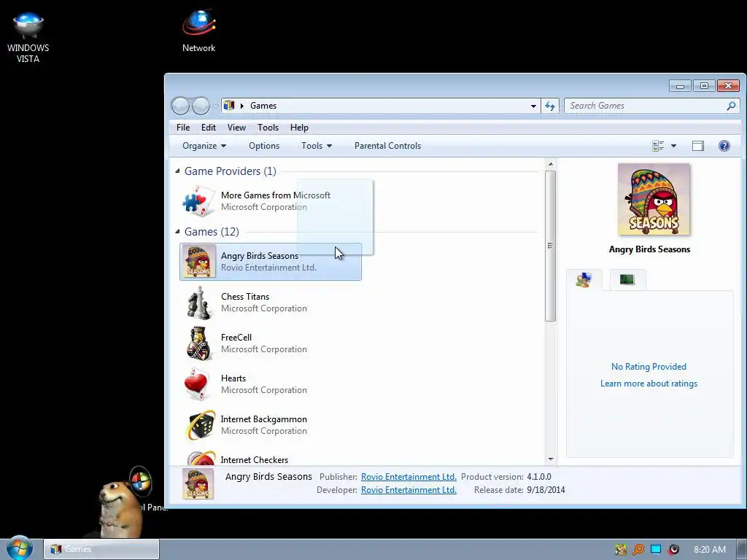Select the FreeCell icon
The image size is (747, 560).
(198, 343)
